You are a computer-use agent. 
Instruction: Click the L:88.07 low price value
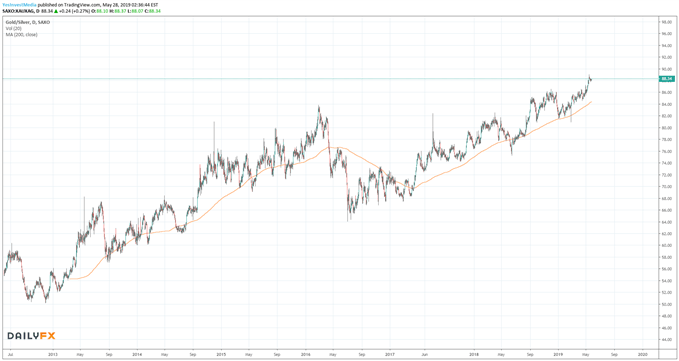coord(136,11)
